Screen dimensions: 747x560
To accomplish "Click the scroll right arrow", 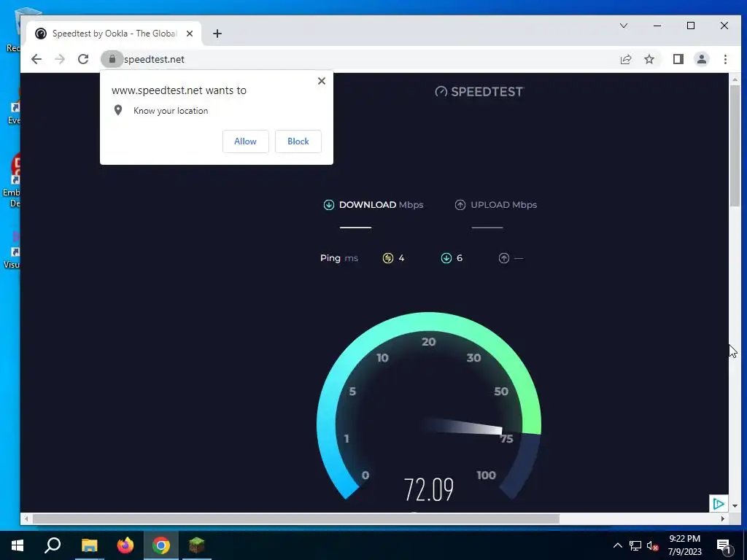I will coord(723,518).
